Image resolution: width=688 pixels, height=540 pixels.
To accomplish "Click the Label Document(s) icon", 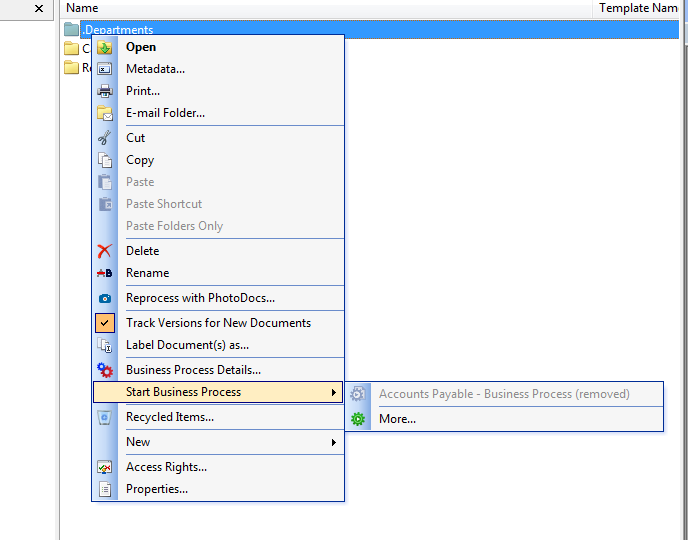I will (104, 345).
